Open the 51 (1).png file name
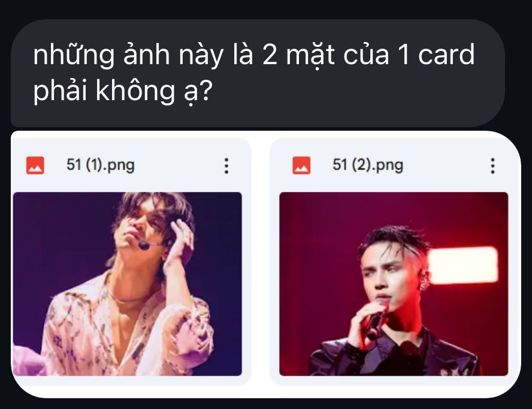Image resolution: width=532 pixels, height=409 pixels. tap(101, 165)
